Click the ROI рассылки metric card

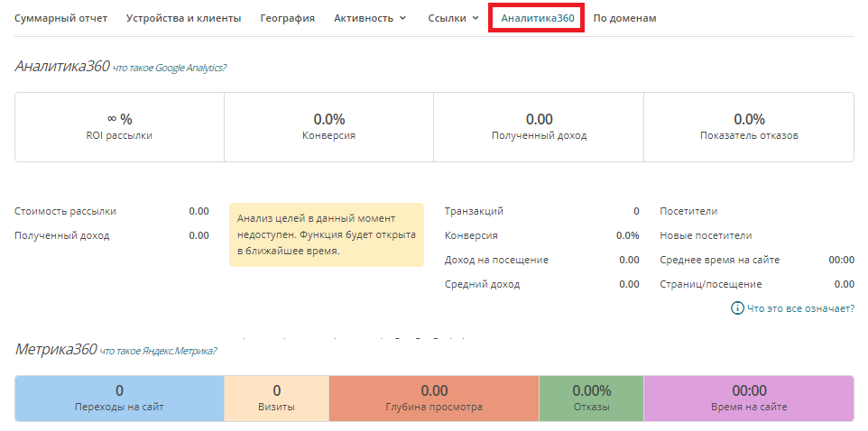(x=119, y=127)
